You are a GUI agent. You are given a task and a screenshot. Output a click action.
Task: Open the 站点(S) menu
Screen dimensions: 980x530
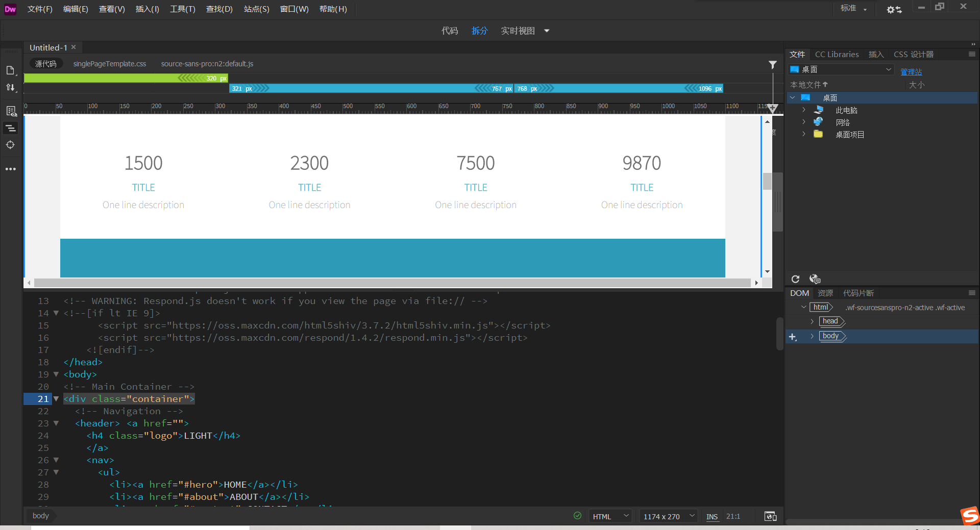tap(256, 9)
